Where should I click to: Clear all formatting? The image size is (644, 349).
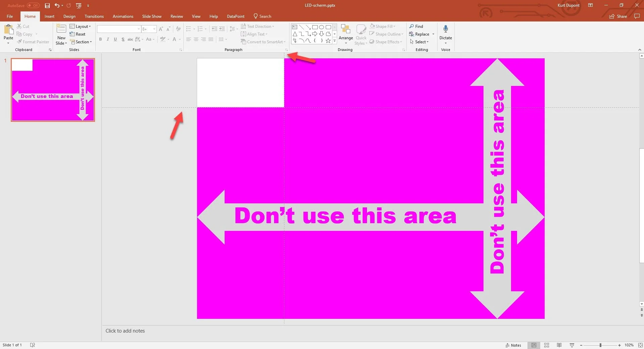point(178,29)
